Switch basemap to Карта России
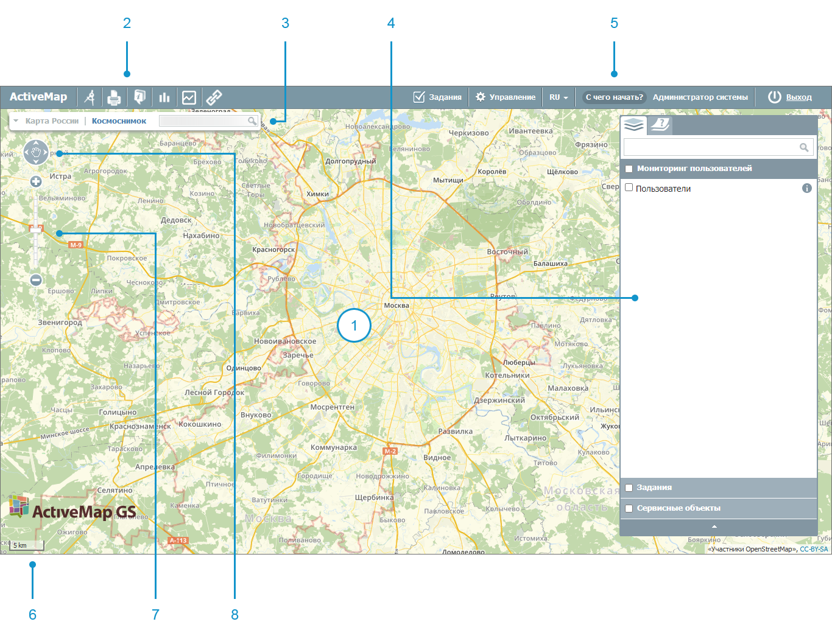Screen dimensions: 832x644 coord(52,121)
